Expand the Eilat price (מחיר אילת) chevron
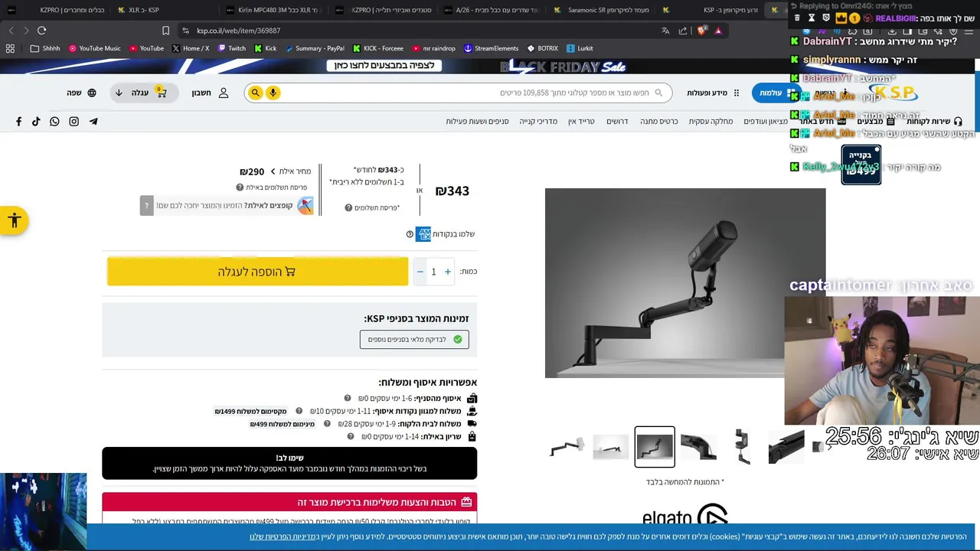This screenshot has height=551, width=980. (x=273, y=171)
